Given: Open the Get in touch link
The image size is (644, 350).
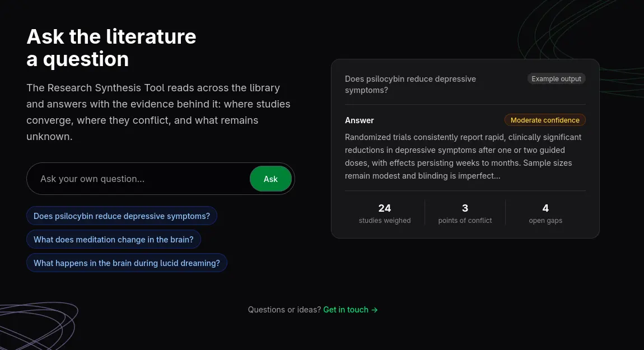Looking at the screenshot, I should coord(351,310).
